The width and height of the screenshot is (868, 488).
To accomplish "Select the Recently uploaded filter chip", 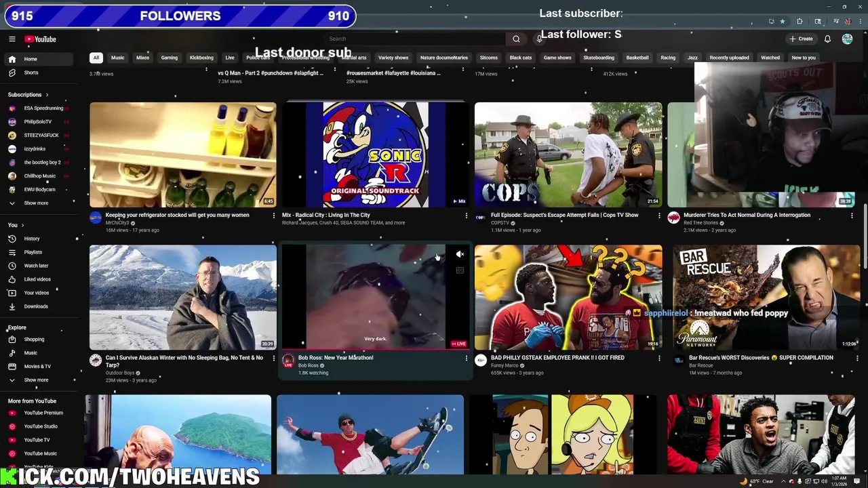I will point(729,58).
